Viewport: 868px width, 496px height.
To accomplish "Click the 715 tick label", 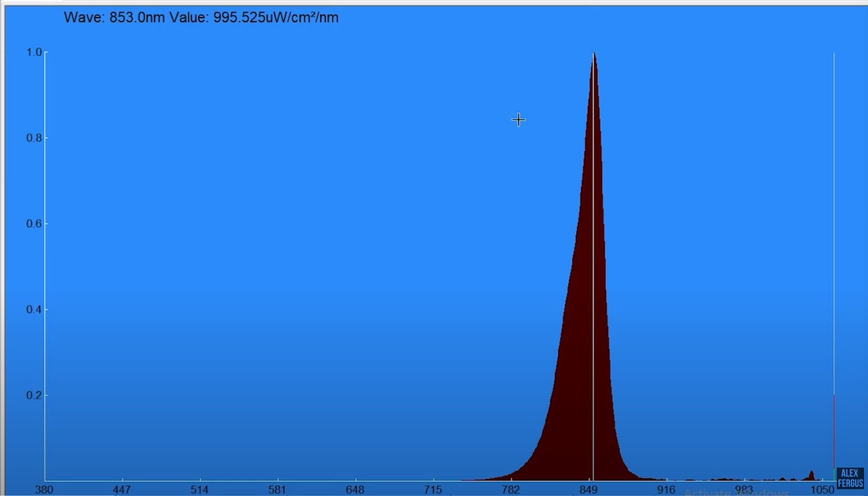I will 433,489.
